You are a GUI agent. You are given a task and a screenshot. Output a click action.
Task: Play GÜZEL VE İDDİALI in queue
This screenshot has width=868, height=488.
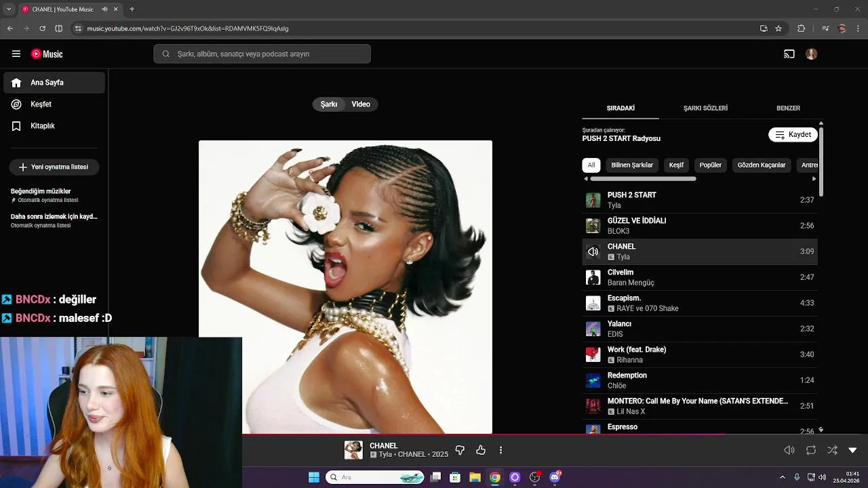pyautogui.click(x=700, y=226)
